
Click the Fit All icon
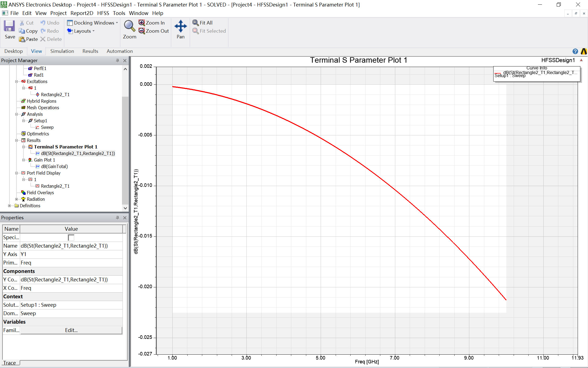(195, 23)
